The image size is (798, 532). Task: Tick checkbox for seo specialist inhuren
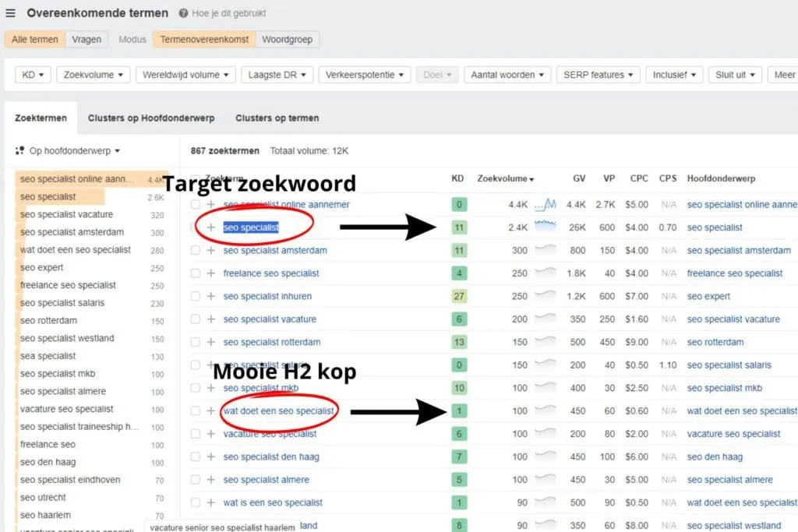pos(196,296)
